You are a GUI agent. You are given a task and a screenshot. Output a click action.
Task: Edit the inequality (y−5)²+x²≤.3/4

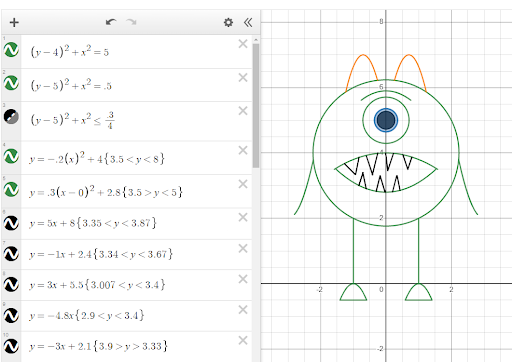tap(73, 120)
